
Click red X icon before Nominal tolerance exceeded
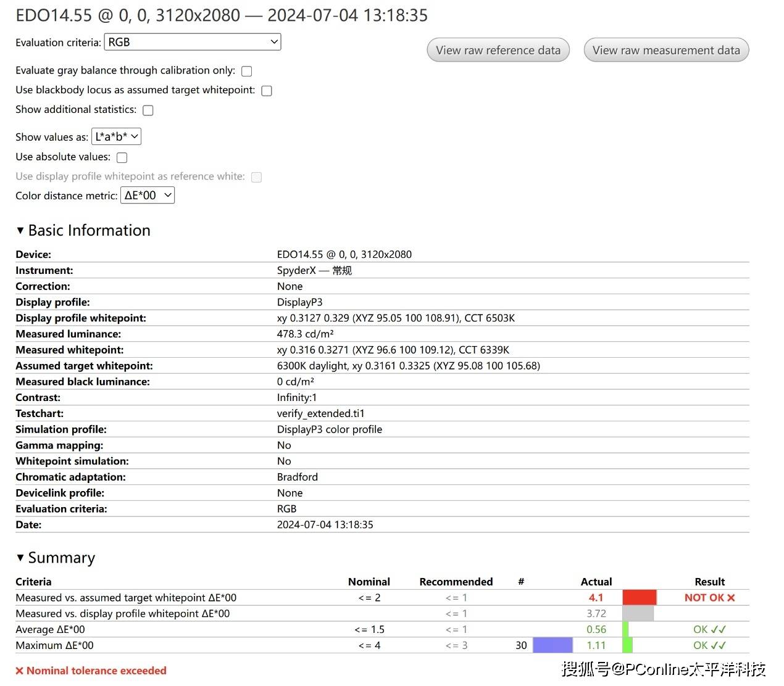[20, 671]
